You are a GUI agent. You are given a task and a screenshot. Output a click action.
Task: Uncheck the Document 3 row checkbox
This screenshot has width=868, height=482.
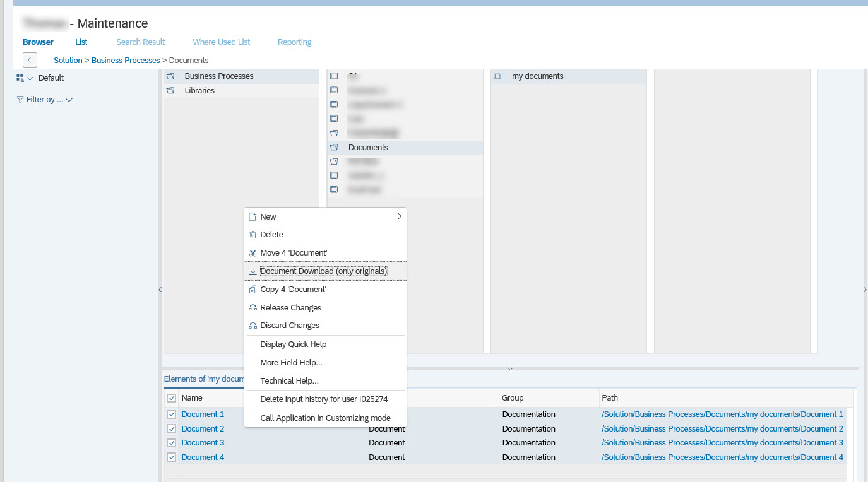171,443
